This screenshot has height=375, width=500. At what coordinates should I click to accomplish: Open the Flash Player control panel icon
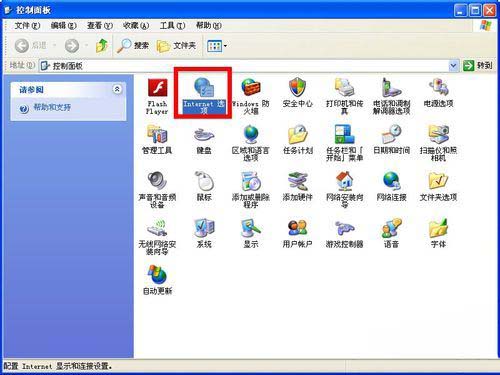[157, 89]
